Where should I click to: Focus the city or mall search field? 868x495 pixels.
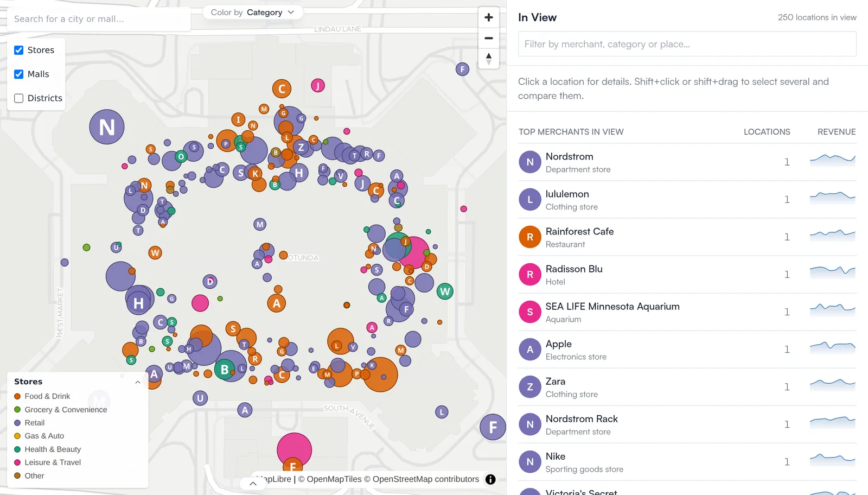click(99, 19)
